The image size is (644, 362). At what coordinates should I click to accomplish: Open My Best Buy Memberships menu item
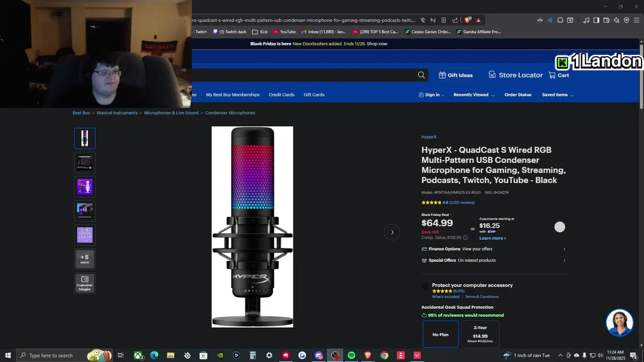tap(232, 95)
